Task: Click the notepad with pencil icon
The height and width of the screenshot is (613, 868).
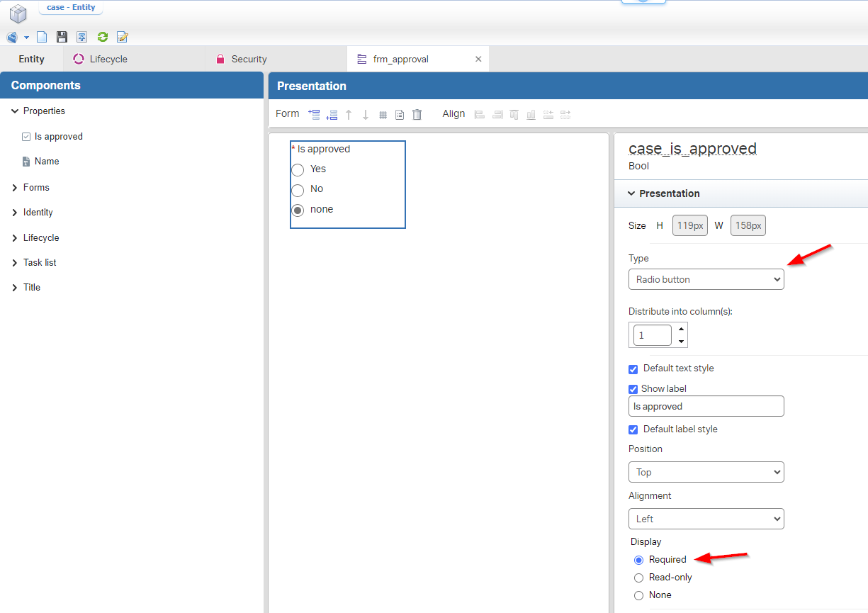Action: coord(123,38)
